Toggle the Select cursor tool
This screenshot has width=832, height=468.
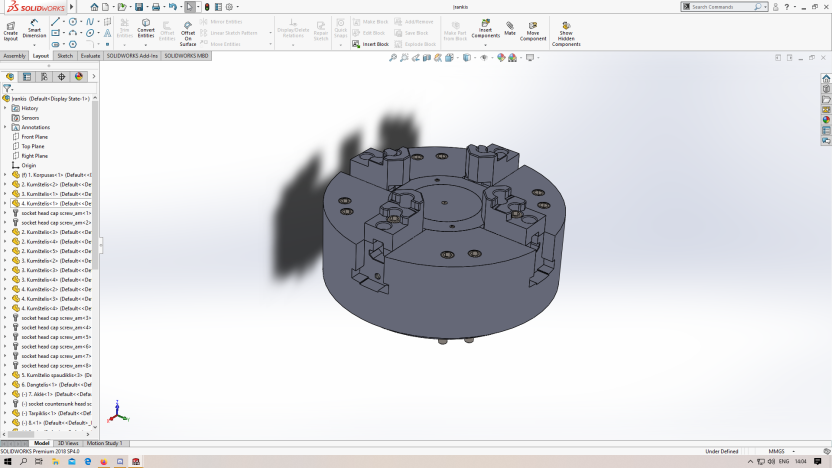point(190,7)
